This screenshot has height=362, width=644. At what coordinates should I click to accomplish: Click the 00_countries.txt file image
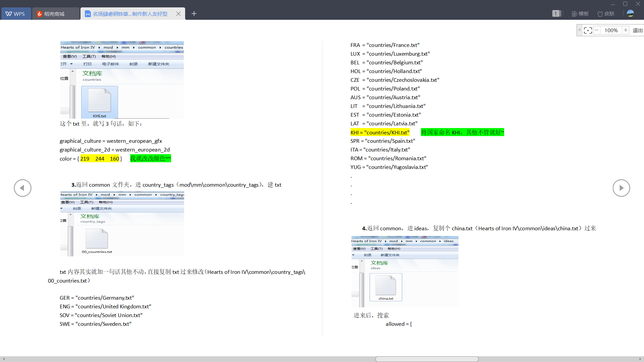[97, 241]
